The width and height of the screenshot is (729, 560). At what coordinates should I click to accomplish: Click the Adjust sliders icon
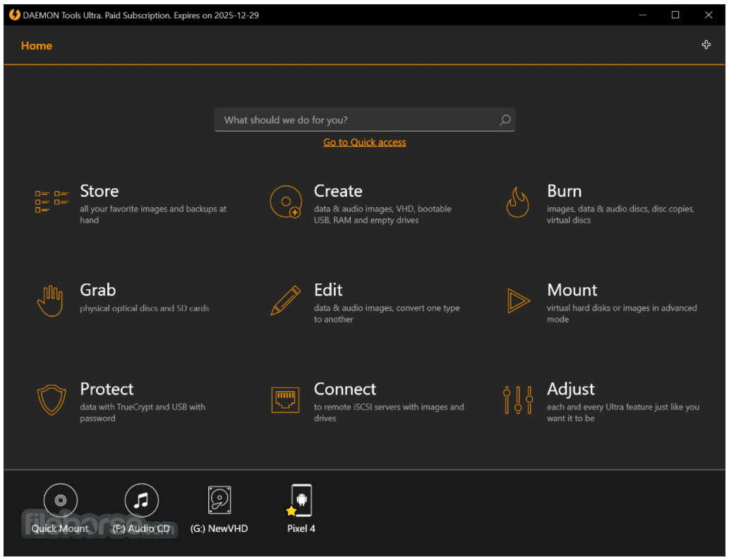click(x=518, y=400)
